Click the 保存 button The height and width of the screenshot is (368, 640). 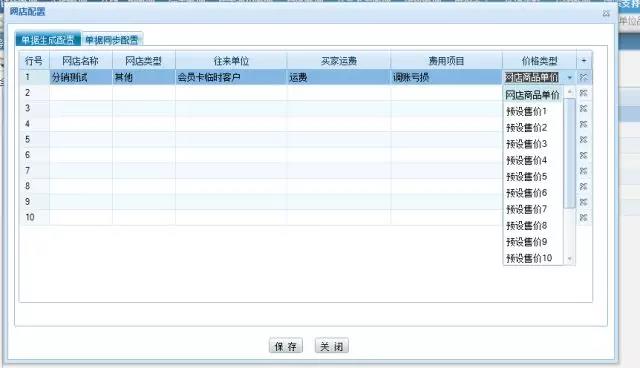[x=286, y=346]
